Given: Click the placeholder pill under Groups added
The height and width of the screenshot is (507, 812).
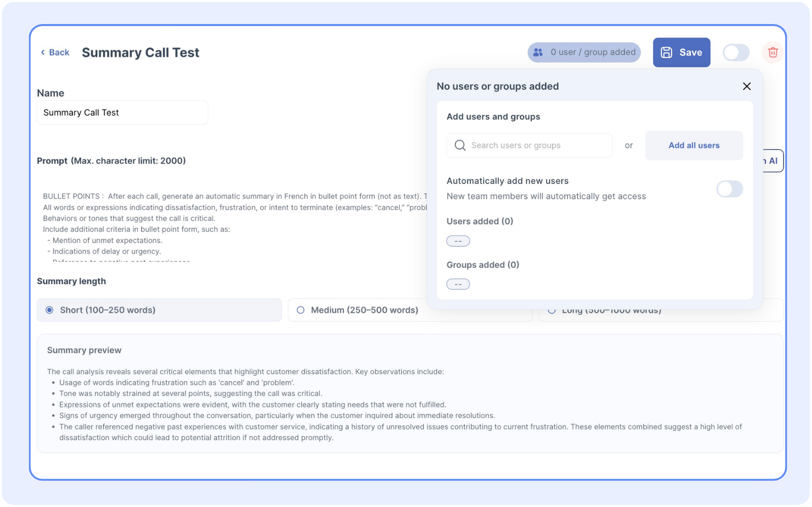Looking at the screenshot, I should point(458,284).
